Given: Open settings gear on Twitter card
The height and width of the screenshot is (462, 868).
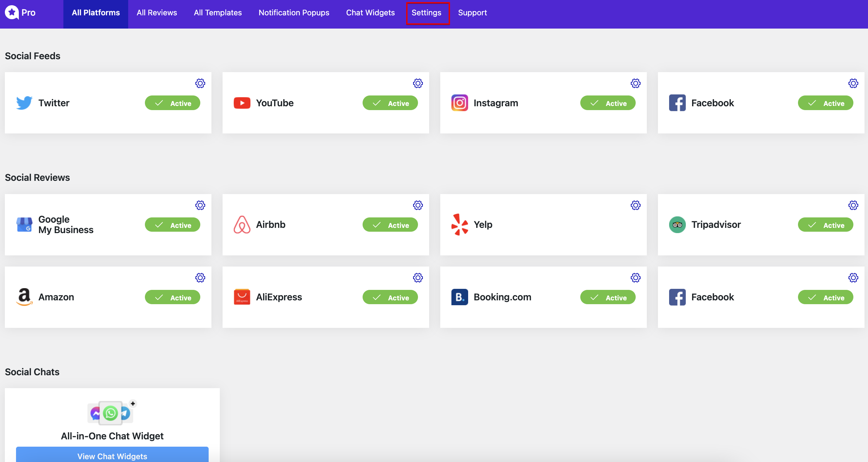Looking at the screenshot, I should point(200,83).
